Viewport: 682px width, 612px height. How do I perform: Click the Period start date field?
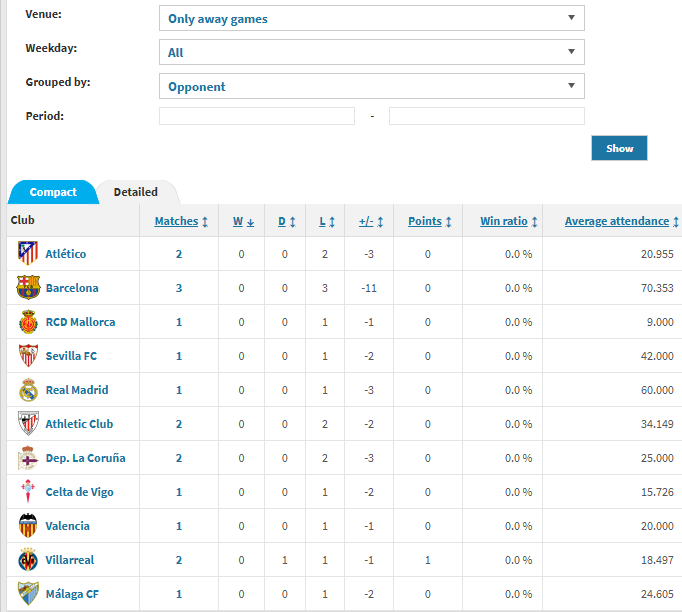(x=257, y=116)
